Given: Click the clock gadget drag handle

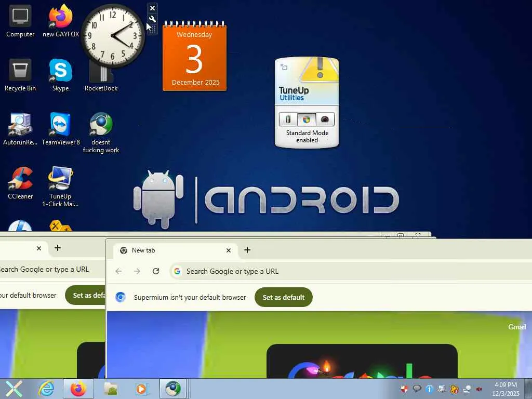Looking at the screenshot, I should click(152, 29).
